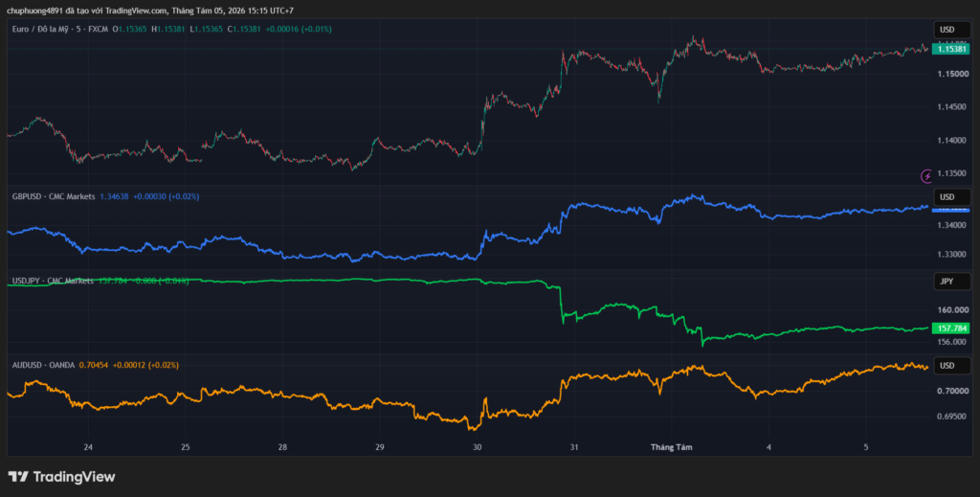The height and width of the screenshot is (497, 980).
Task: Click the 1.14500 price axis label
Action: click(950, 107)
